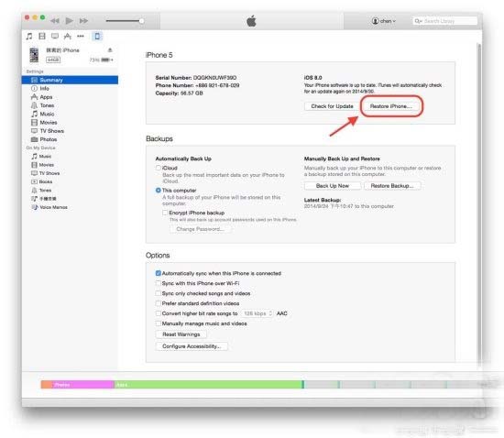Screen dimensions: 504x438
Task: Click the Apps segment in storage bar
Action: point(208,385)
